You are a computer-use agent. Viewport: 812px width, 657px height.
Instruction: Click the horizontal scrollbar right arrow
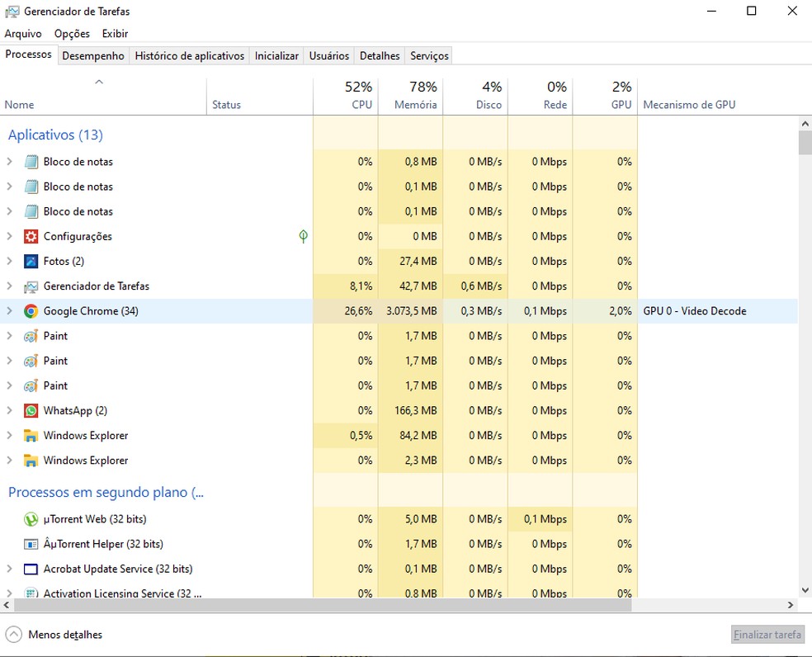[x=790, y=605]
